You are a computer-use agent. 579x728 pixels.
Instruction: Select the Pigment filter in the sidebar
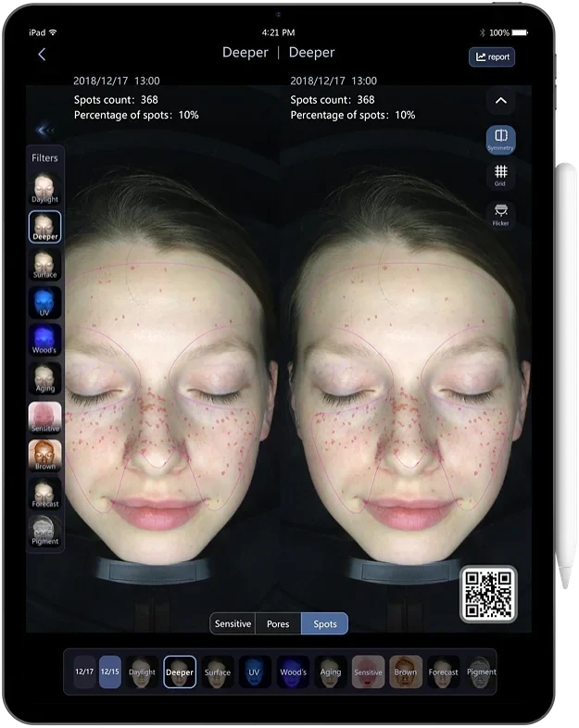point(44,532)
